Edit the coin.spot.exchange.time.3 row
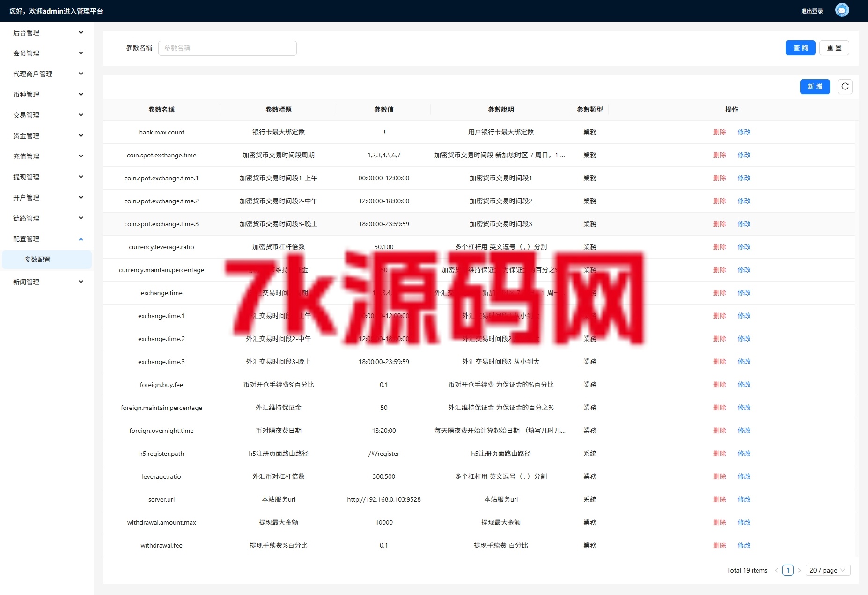868x595 pixels. coord(744,224)
